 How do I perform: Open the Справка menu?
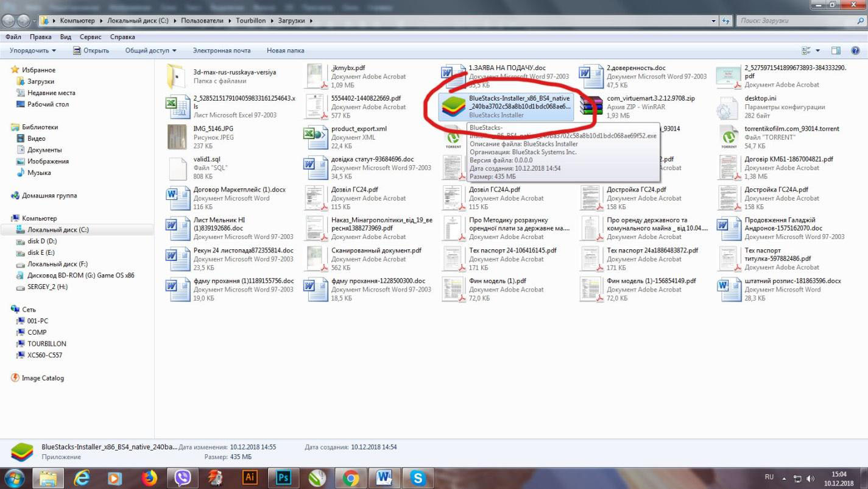point(122,37)
